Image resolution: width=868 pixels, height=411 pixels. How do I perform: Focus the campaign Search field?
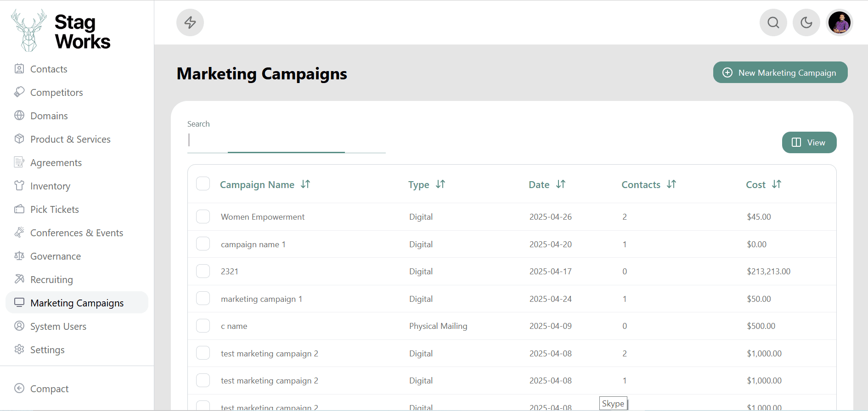click(287, 140)
